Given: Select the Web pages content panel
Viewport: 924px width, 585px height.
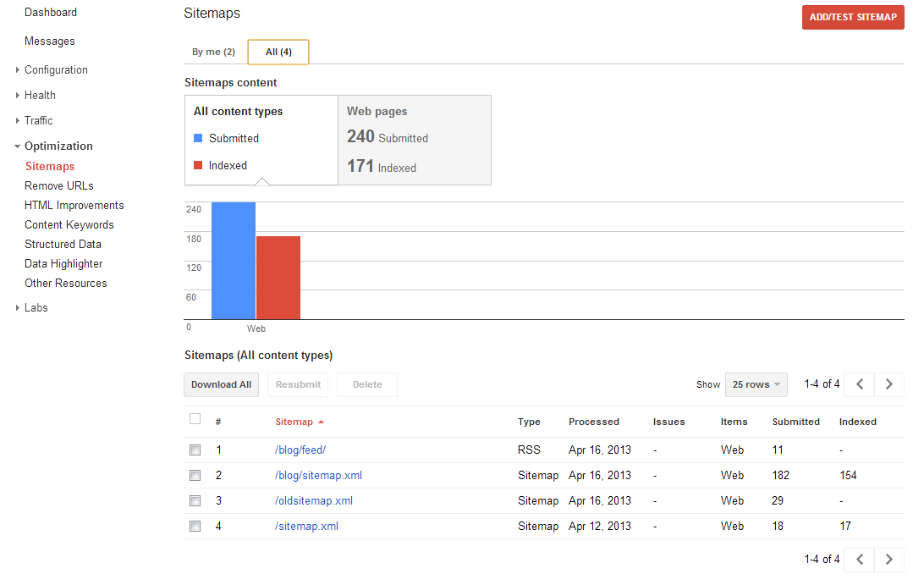Looking at the screenshot, I should coord(415,141).
